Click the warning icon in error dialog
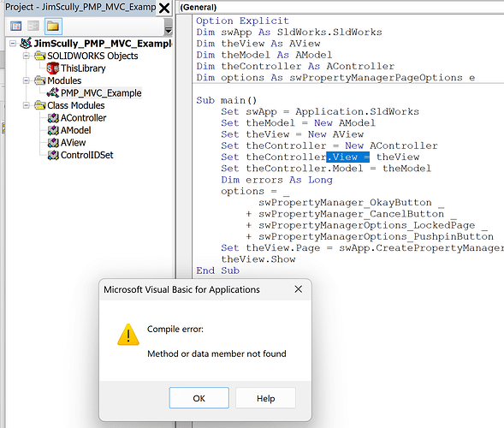This screenshot has width=504, height=428. tap(128, 335)
